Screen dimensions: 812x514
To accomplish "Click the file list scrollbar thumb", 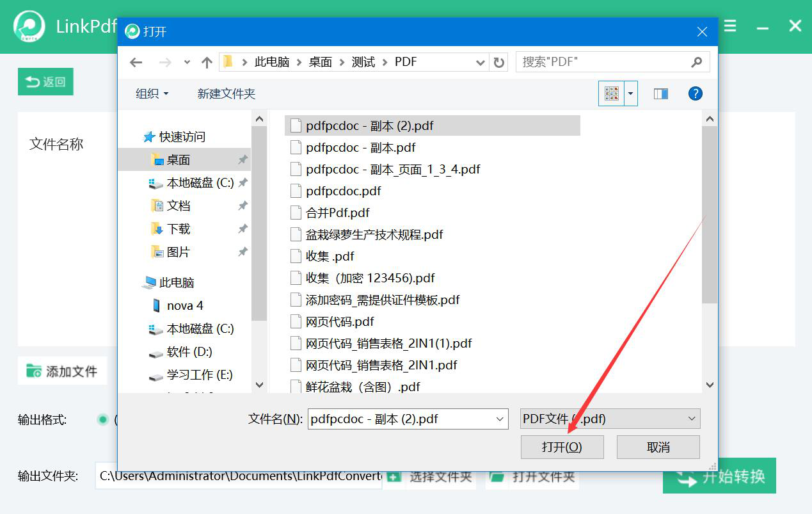I will coord(710,214).
